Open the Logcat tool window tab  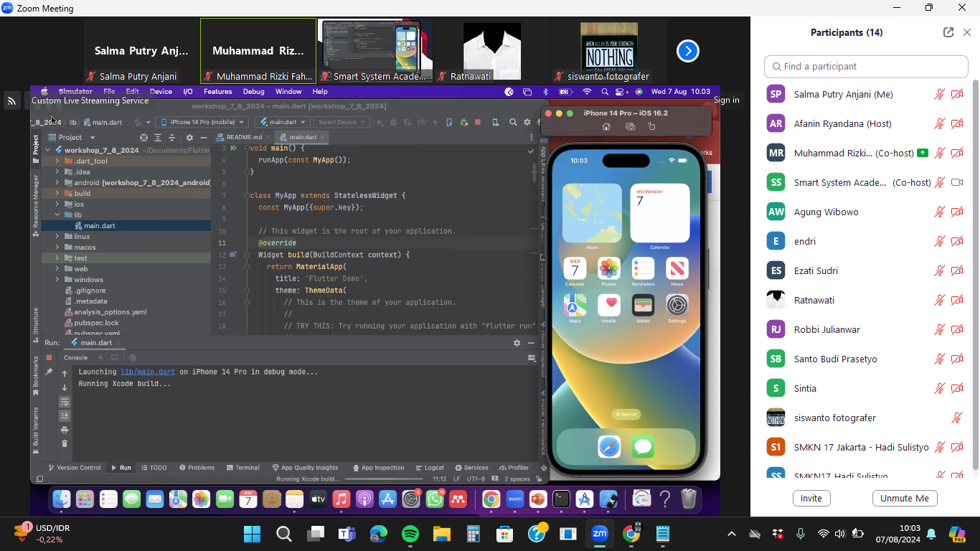point(429,468)
